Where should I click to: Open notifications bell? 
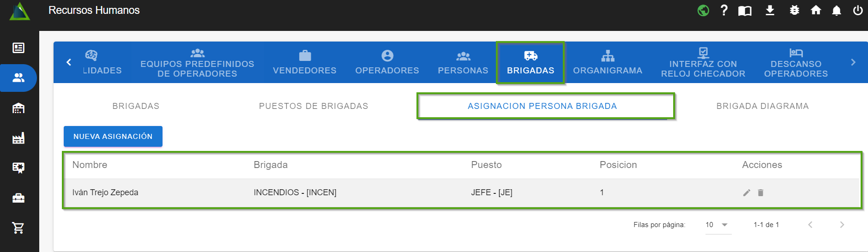click(836, 11)
